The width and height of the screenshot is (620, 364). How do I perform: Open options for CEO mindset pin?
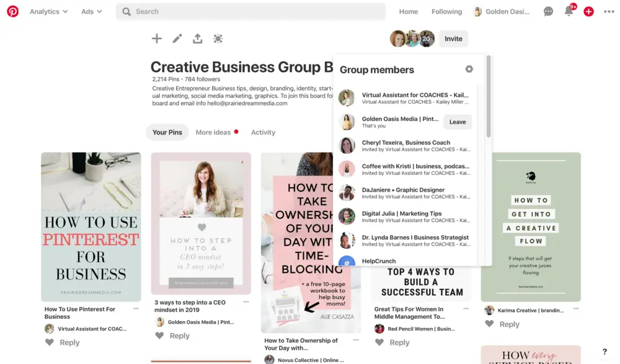click(x=246, y=302)
